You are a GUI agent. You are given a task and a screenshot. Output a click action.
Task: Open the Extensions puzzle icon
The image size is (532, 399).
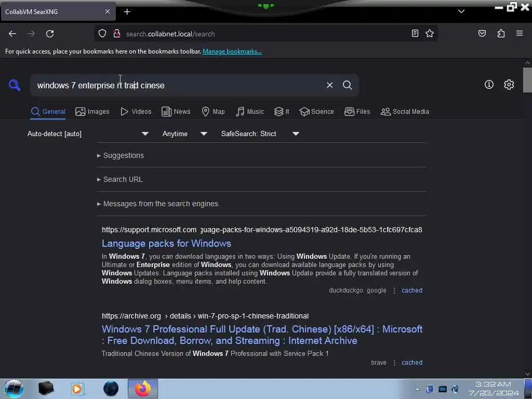coord(501,33)
